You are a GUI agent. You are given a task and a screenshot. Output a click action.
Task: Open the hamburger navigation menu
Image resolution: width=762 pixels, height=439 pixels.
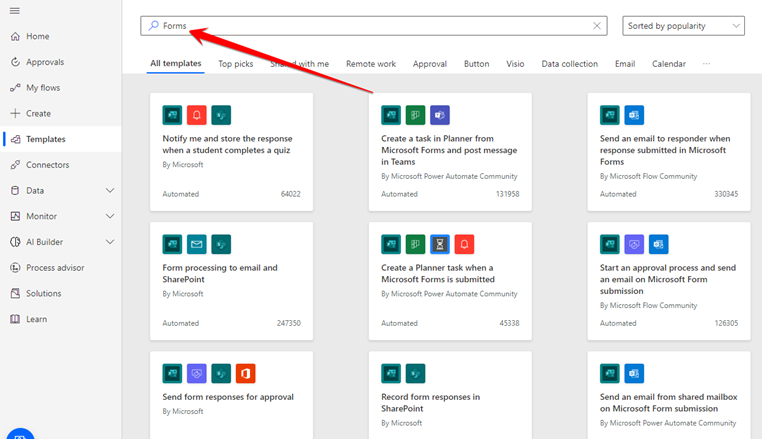15,11
